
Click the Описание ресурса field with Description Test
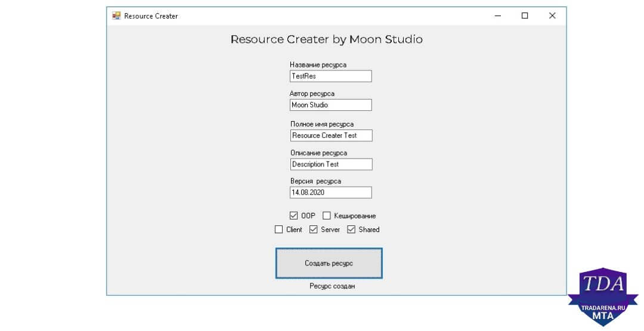coord(332,164)
